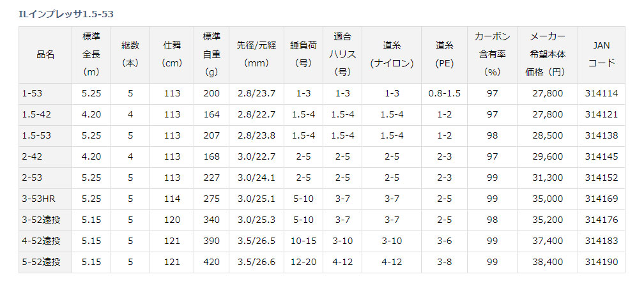Click the JANコード column header
Screen dimensions: 644x288
(601, 54)
